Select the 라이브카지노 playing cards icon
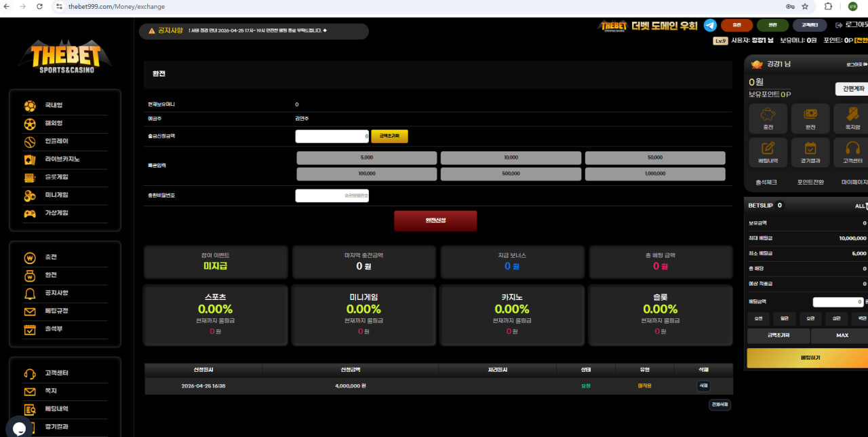 pos(30,159)
